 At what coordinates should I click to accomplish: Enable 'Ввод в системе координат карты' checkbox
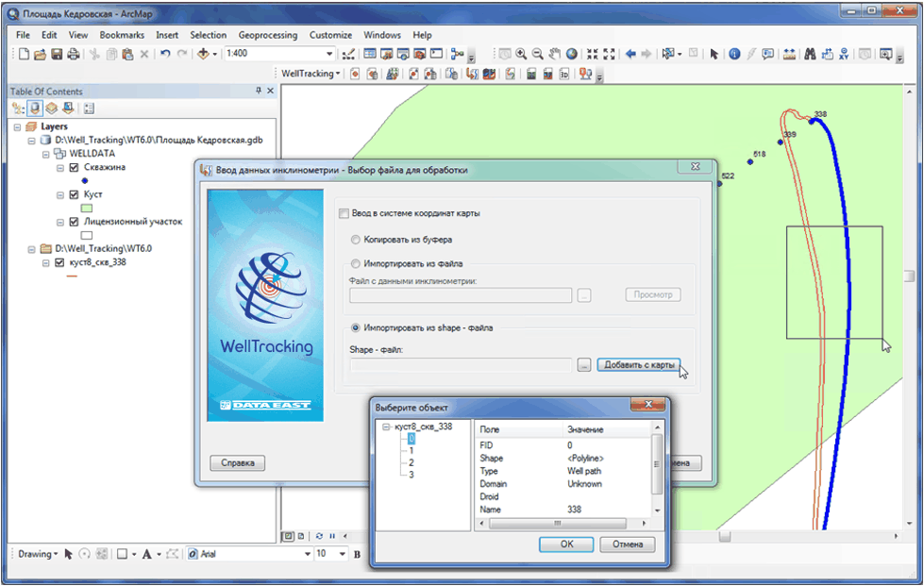coord(344,213)
